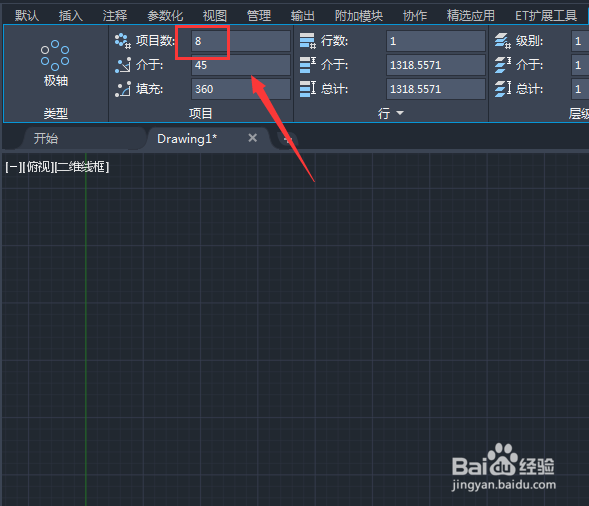Click the items 介于 field showing 45
This screenshot has width=589, height=506.
click(x=241, y=65)
